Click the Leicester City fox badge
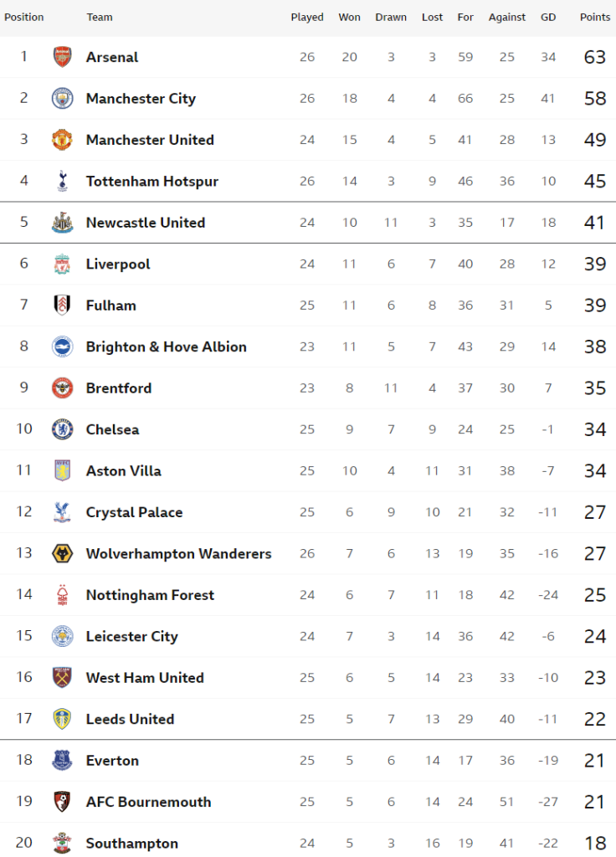Viewport: 616px width, 857px height. (63, 636)
